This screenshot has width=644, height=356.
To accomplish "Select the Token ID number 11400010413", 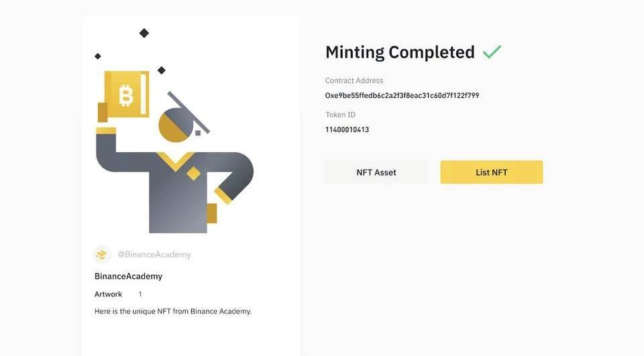I will 347,129.
